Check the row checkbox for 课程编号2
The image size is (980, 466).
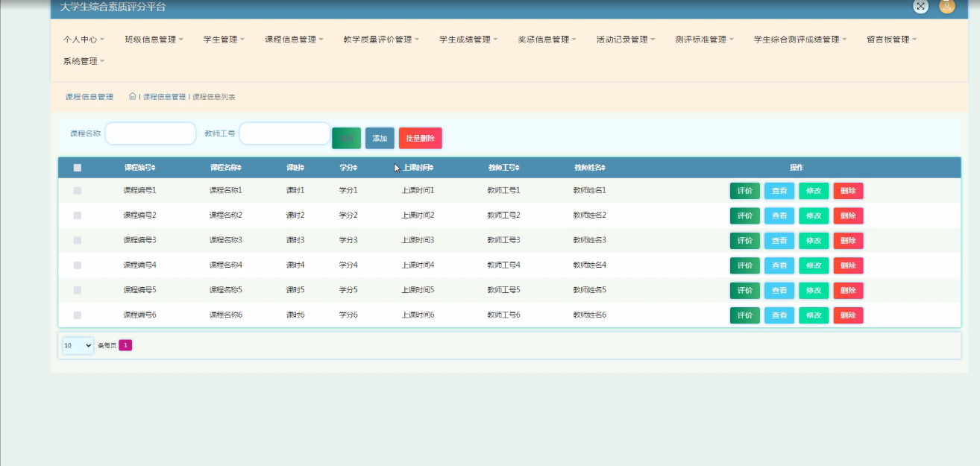78,215
